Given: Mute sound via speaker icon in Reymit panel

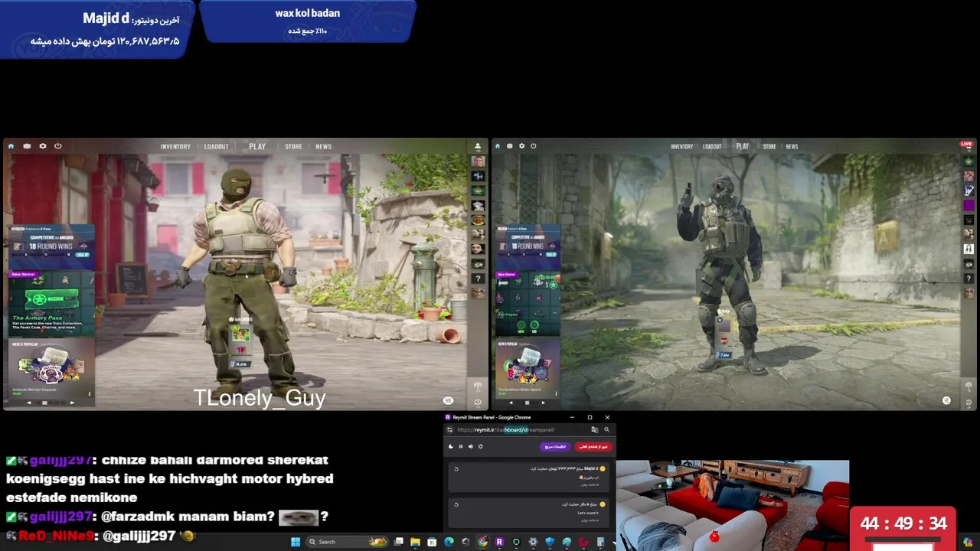Looking at the screenshot, I should (470, 446).
